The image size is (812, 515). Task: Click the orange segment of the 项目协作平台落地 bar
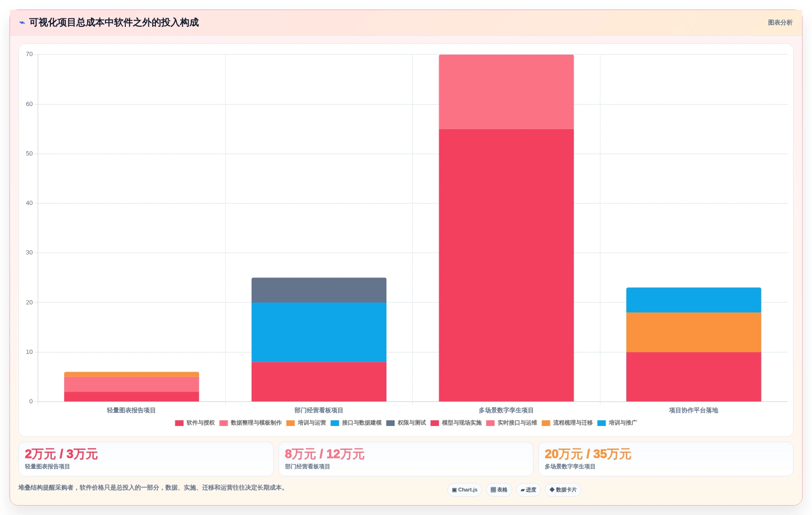click(693, 332)
